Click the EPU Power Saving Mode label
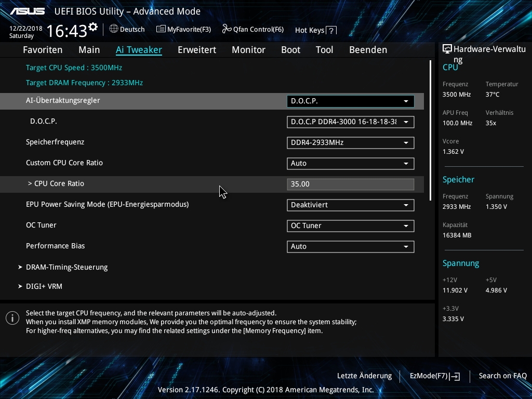The image size is (532, 399). tap(107, 204)
